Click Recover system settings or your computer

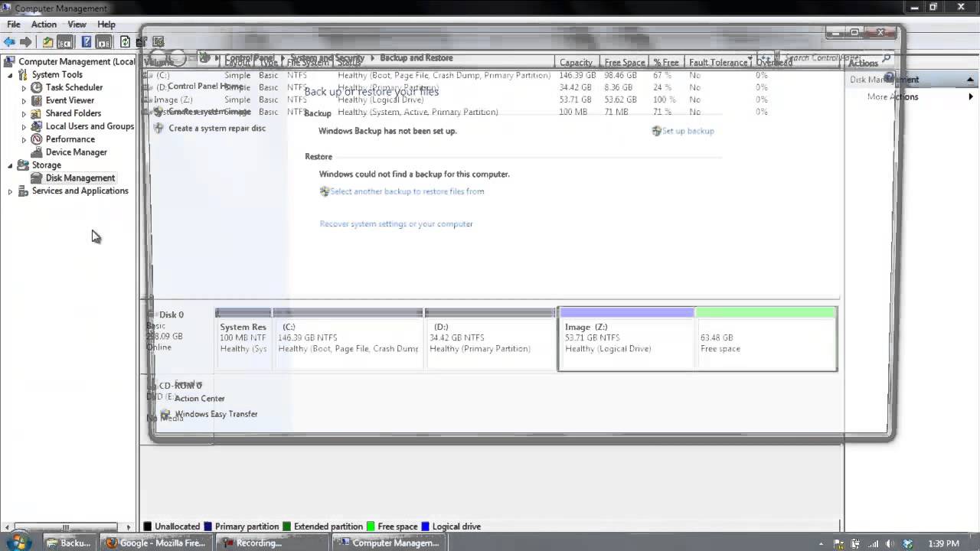(396, 224)
